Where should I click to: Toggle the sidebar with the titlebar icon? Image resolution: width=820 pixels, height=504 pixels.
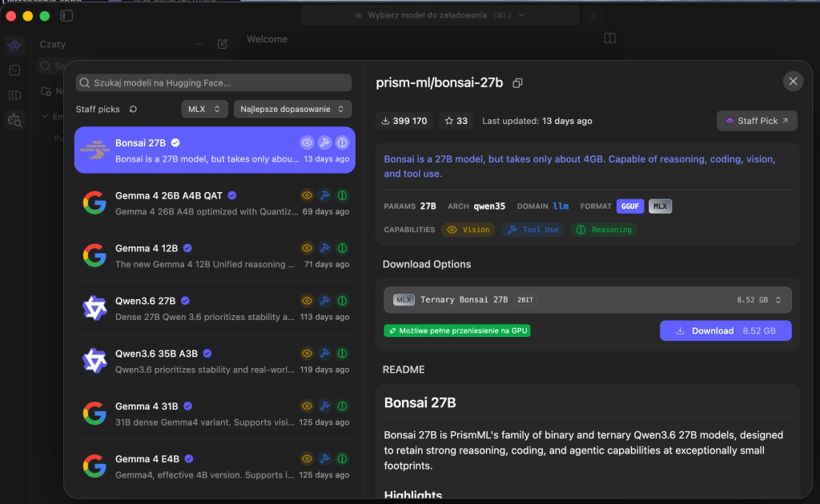pyautogui.click(x=66, y=16)
